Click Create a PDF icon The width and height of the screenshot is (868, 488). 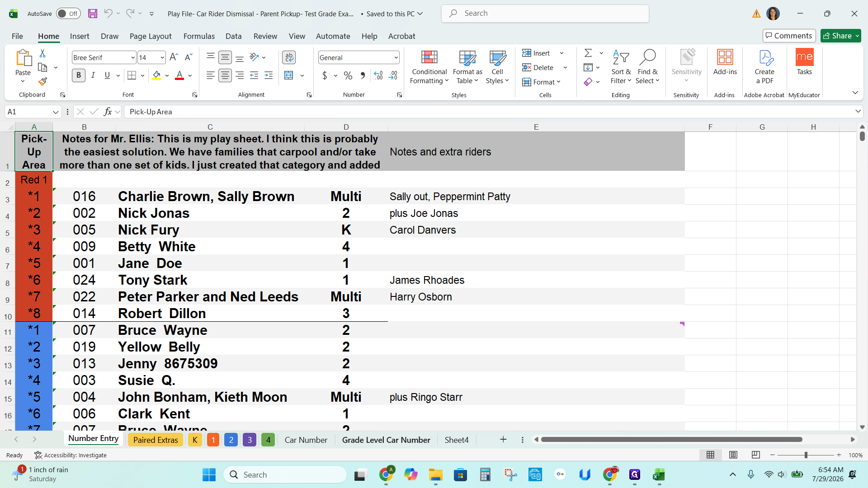click(x=764, y=67)
